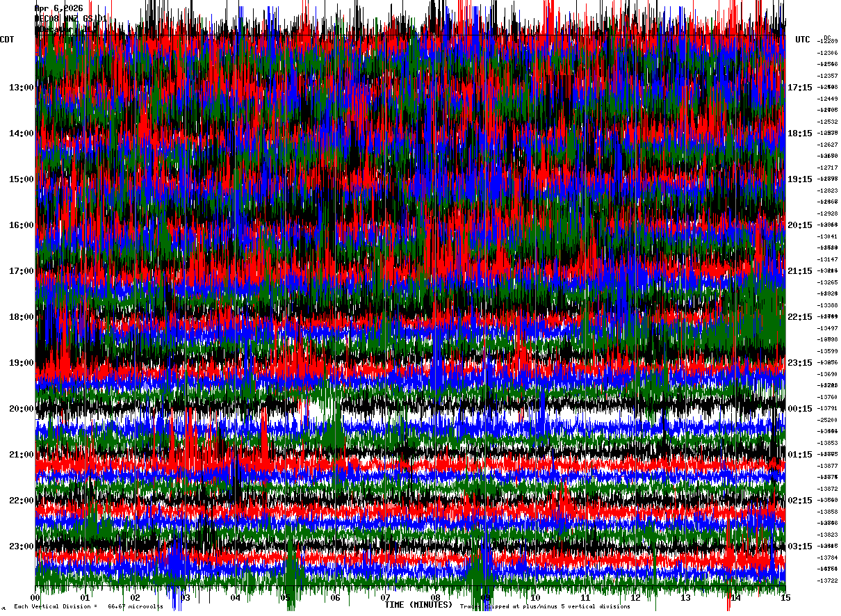Click the 20:00 CDT time label
841x616 pixels.
(21, 409)
